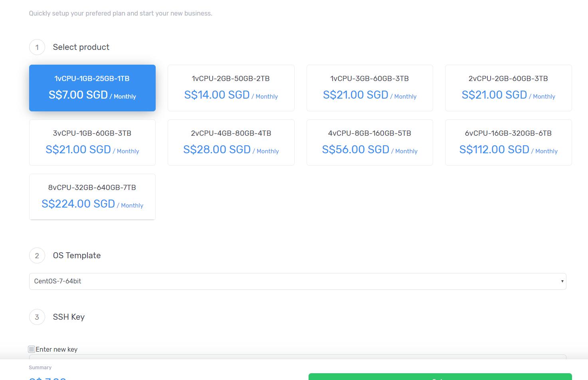Choose the 8vCPU-32GB-640GB-7TB plan

[x=92, y=197]
